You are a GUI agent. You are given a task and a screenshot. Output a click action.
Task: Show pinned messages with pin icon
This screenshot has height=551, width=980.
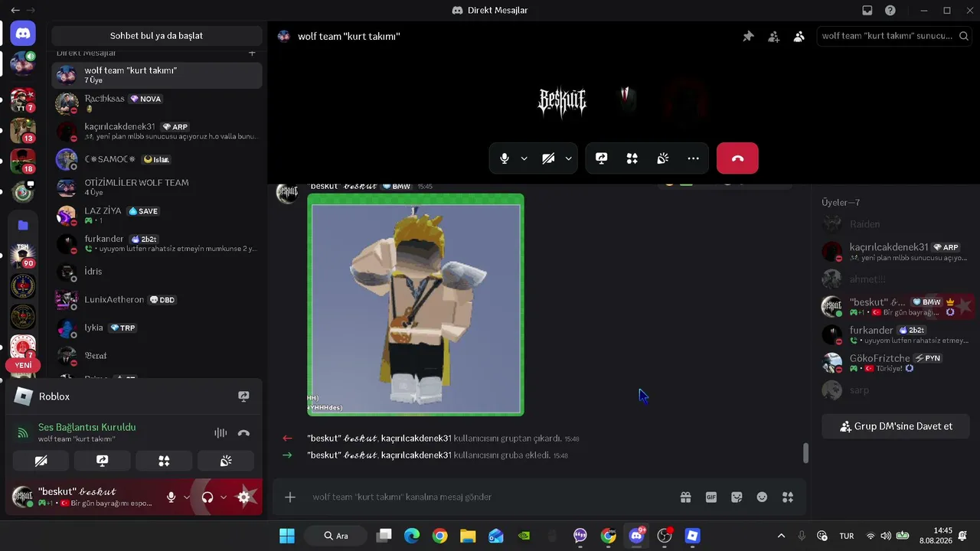tap(748, 36)
